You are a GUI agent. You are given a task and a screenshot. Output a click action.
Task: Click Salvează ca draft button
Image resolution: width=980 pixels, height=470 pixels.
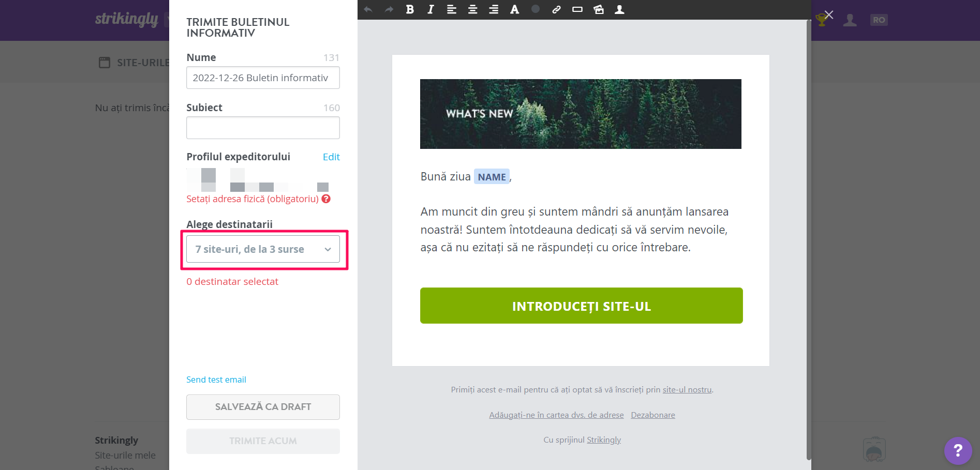263,407
